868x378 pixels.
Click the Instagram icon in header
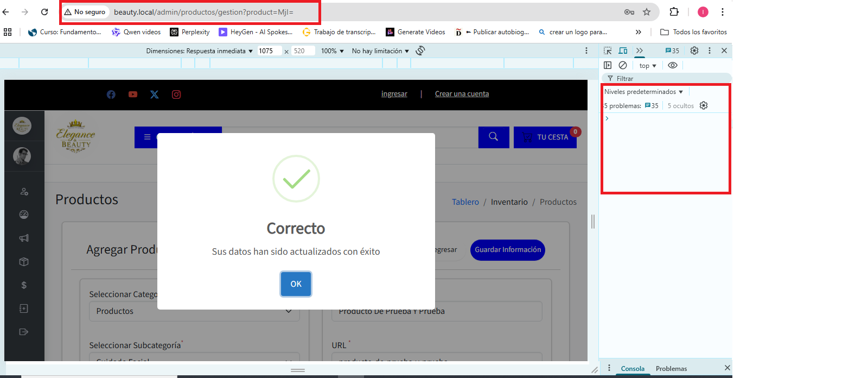tap(176, 94)
